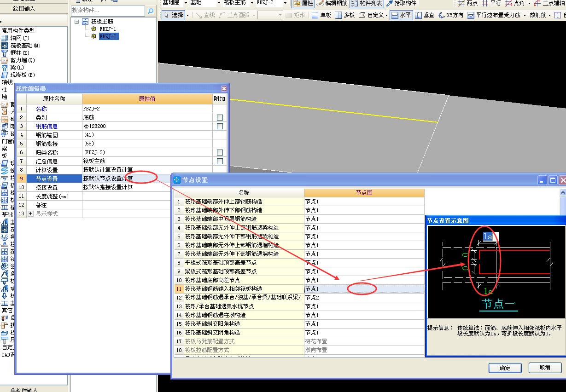Click 确定 in 节点设置 dialog

click(x=505, y=368)
